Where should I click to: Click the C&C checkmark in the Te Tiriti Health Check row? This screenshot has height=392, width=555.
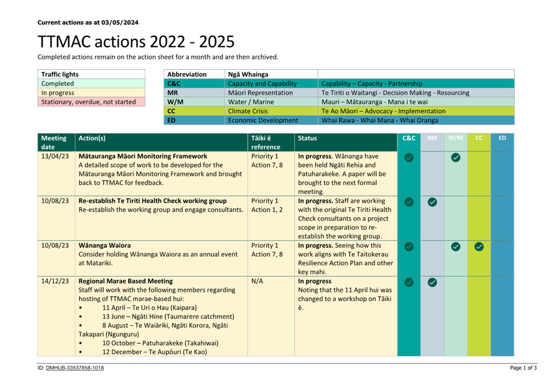click(409, 202)
